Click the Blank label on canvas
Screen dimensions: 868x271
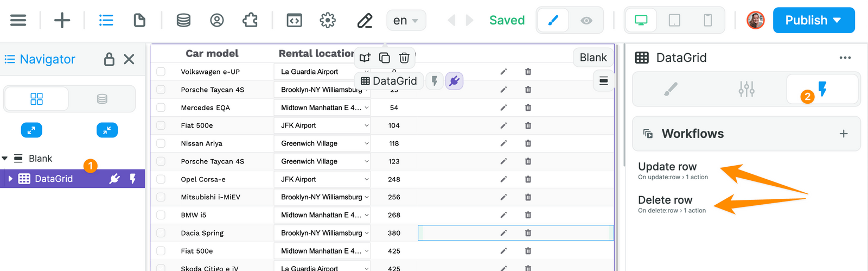tap(593, 58)
